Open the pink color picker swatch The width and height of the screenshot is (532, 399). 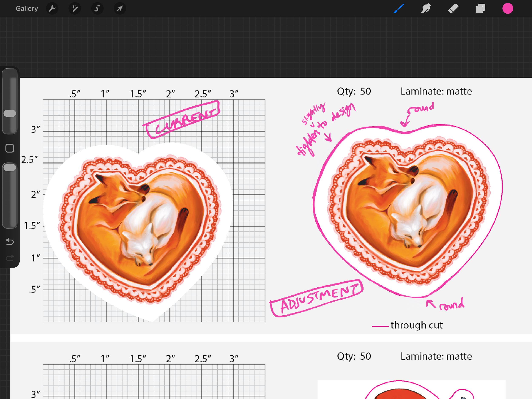(x=508, y=9)
